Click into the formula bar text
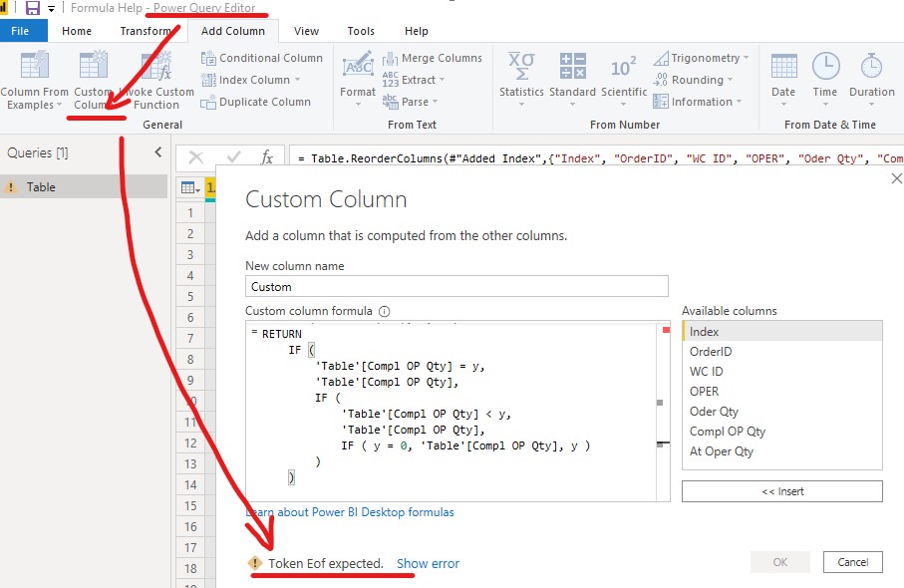Viewport: 904px width, 588px height. point(596,158)
